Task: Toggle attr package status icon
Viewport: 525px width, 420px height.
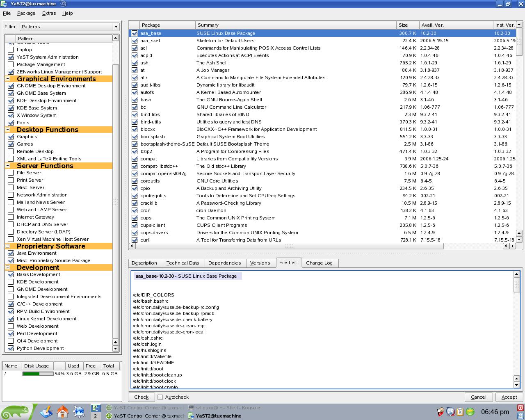Action: point(135,78)
